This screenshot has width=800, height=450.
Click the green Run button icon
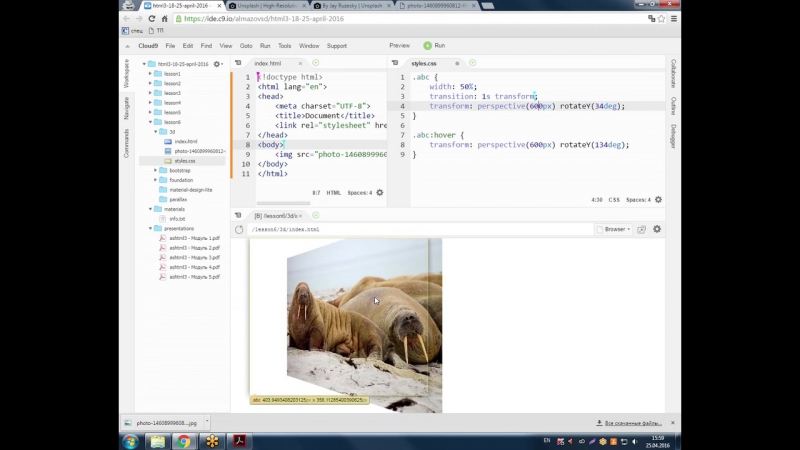pyautogui.click(x=427, y=45)
